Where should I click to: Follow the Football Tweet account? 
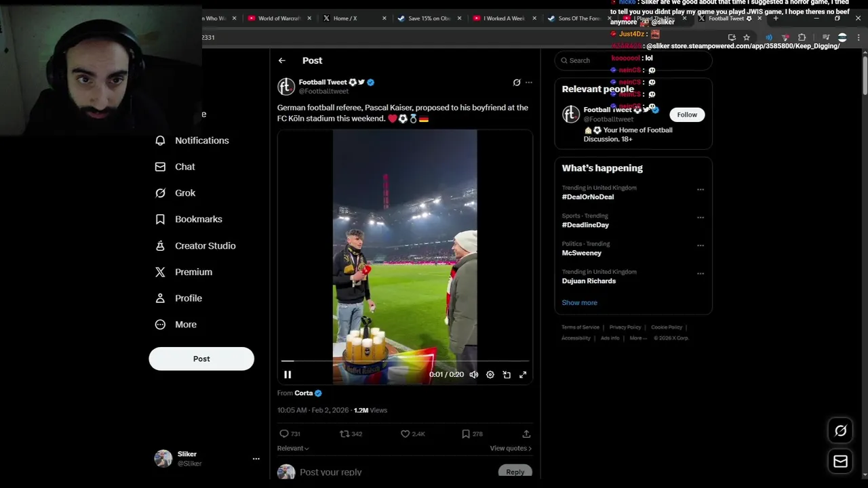point(687,115)
